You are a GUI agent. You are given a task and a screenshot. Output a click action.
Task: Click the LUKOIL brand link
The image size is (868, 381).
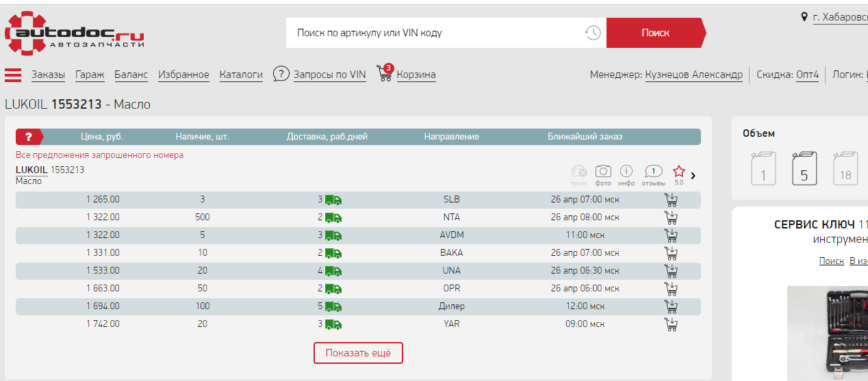(x=31, y=170)
